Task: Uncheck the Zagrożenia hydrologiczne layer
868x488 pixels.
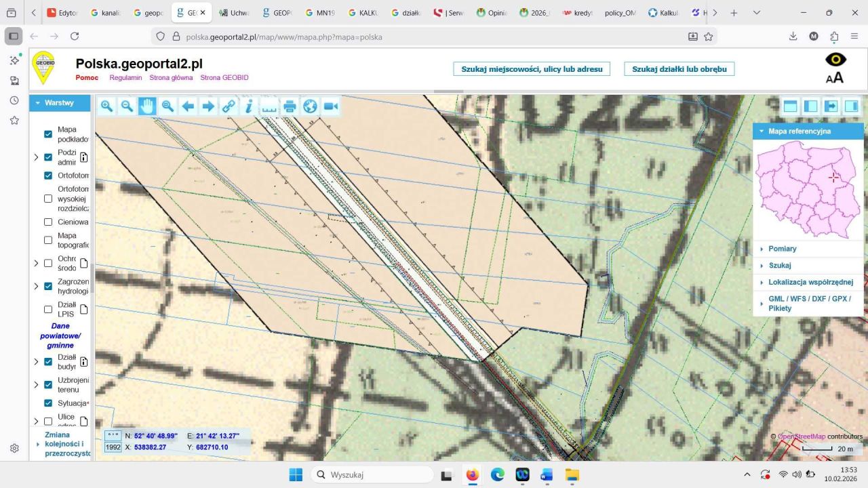Action: (x=48, y=286)
